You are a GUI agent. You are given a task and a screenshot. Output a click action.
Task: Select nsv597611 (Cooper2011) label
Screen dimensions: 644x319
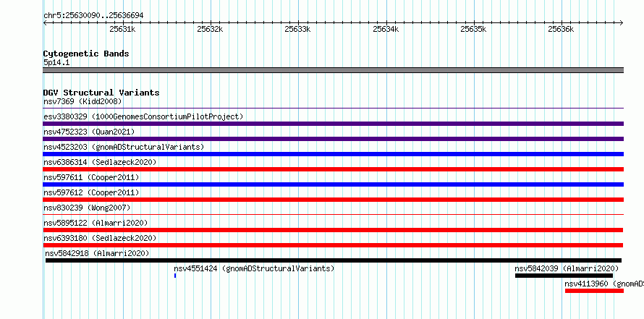[x=91, y=177]
